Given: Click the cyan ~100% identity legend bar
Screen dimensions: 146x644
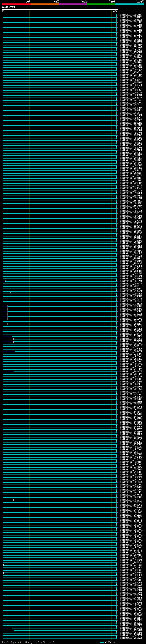Looking at the screenshot, I should (130, 4).
